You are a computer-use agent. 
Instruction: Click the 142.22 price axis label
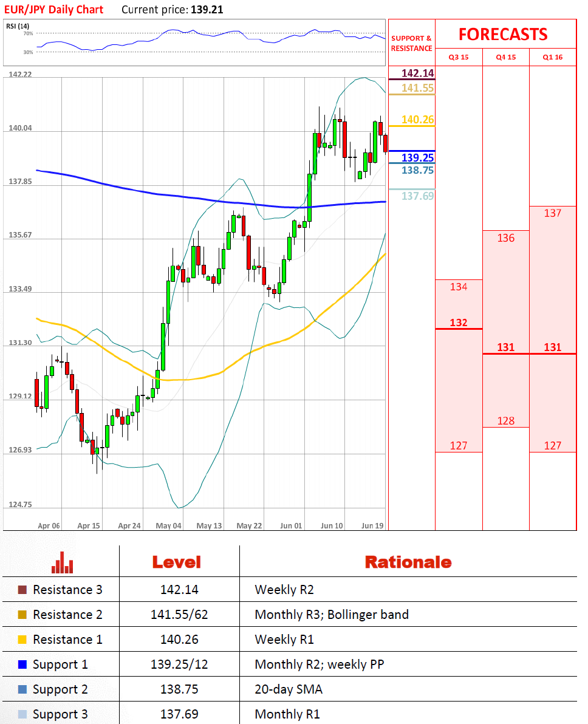tap(20, 74)
